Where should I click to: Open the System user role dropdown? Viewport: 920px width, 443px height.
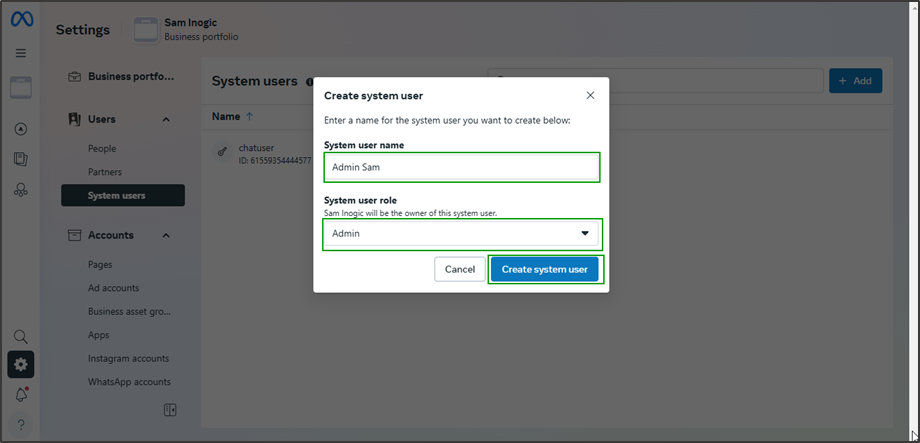click(461, 233)
